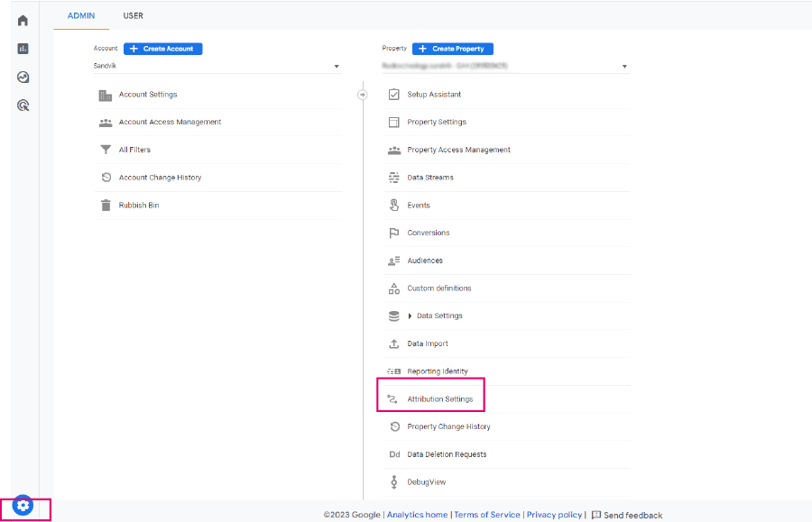
Task: Open DebugView label
Action: (426, 482)
